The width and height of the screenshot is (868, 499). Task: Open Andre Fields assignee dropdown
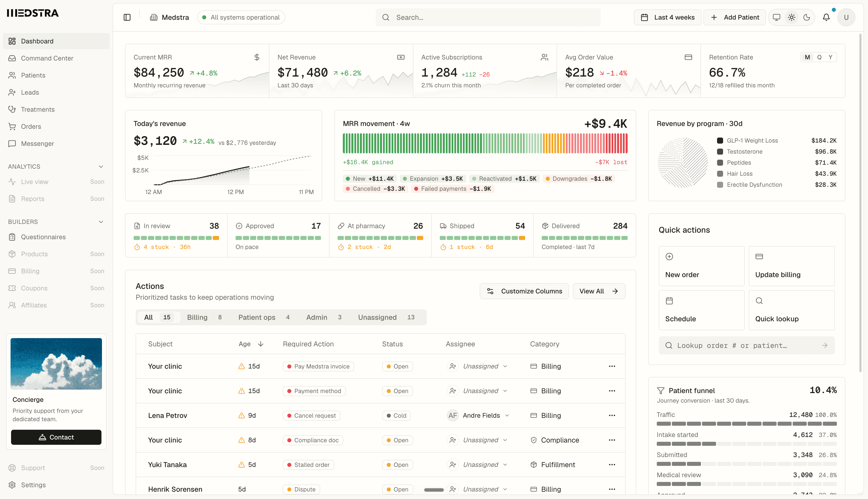tap(478, 415)
